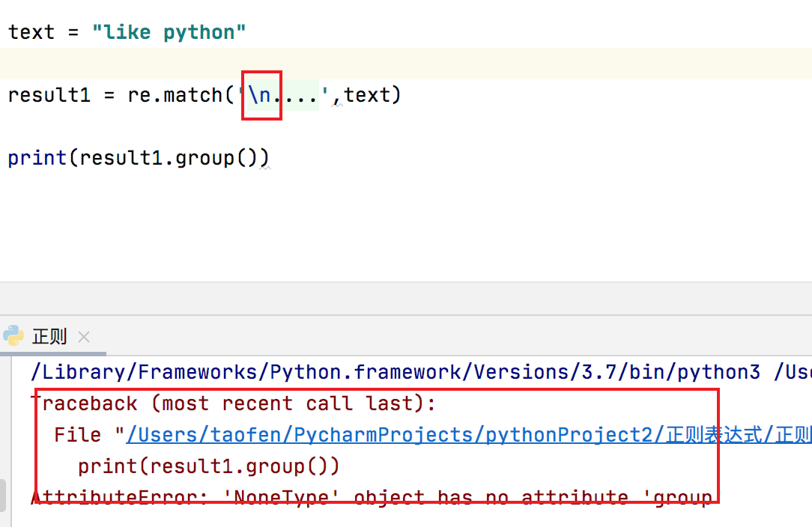Screen dimensions: 812x527
Task: Click the text = "like python" code line
Action: 127,32
